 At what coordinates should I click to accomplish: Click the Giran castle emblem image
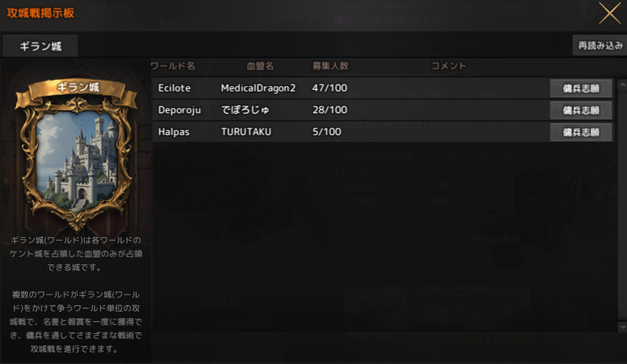[x=76, y=156]
